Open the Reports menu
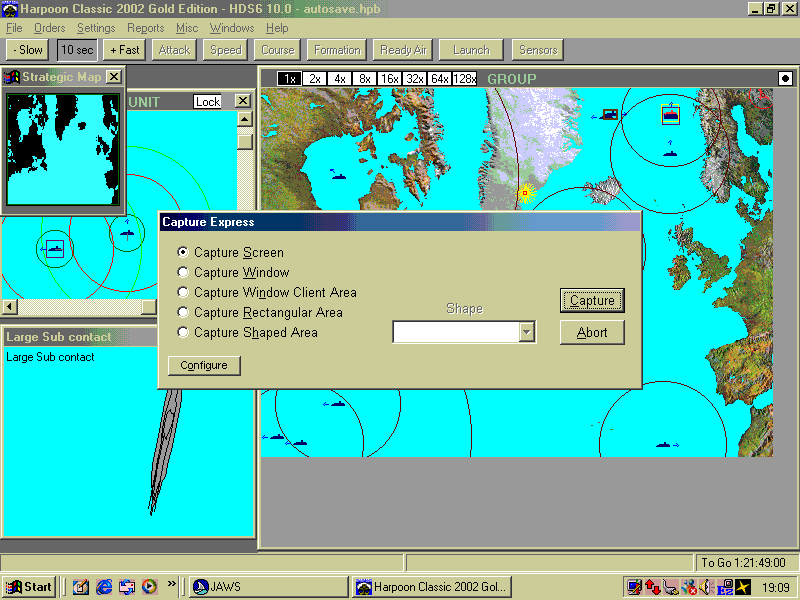 (x=145, y=28)
